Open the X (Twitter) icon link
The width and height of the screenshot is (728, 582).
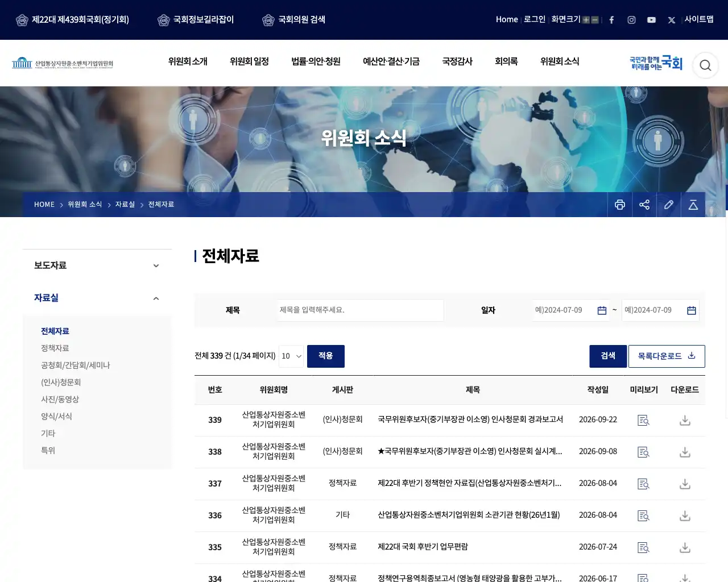tap(672, 20)
